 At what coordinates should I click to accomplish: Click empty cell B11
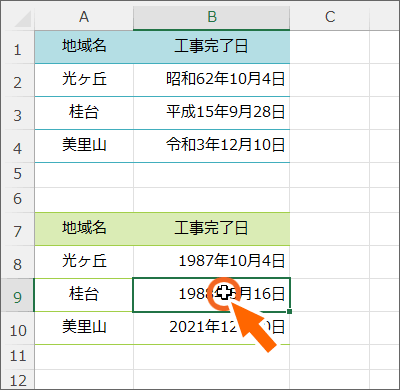tap(212, 357)
